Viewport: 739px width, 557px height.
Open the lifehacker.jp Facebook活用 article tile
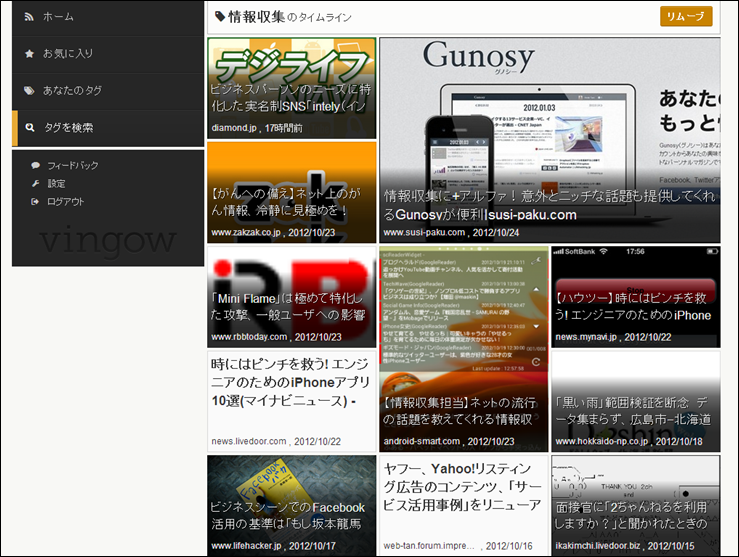pyautogui.click(x=292, y=506)
